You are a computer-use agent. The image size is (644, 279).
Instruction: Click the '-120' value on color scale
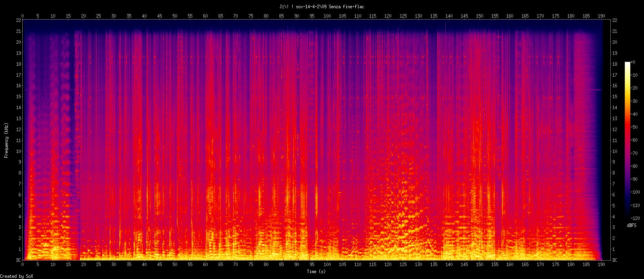[x=635, y=218]
